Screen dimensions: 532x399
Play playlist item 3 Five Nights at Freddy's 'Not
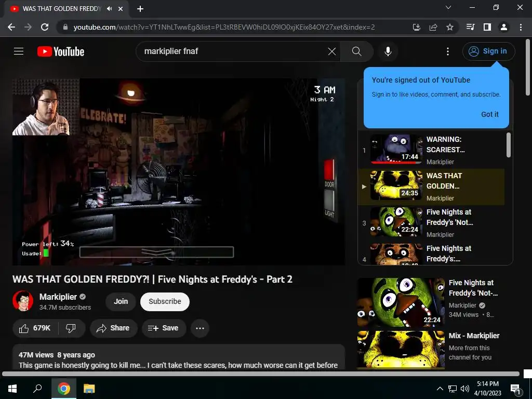(431, 223)
